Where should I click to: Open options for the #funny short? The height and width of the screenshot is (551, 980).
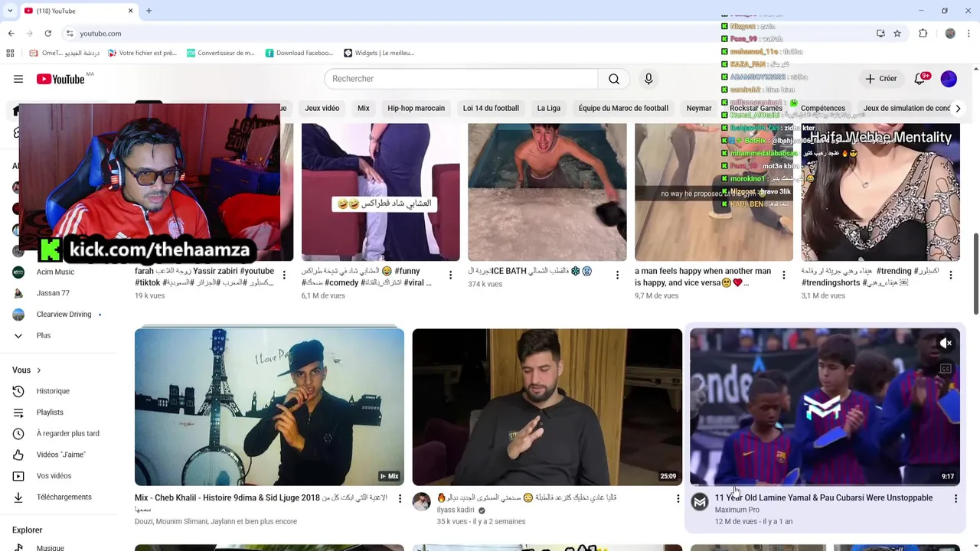450,275
